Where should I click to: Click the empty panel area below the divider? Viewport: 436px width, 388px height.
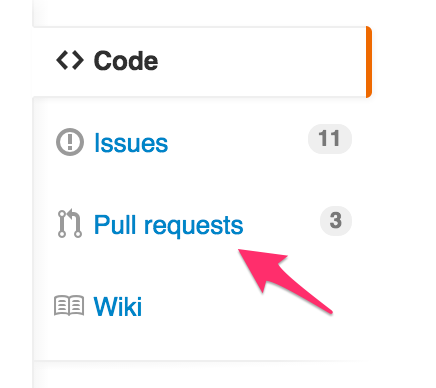[x=200, y=375]
